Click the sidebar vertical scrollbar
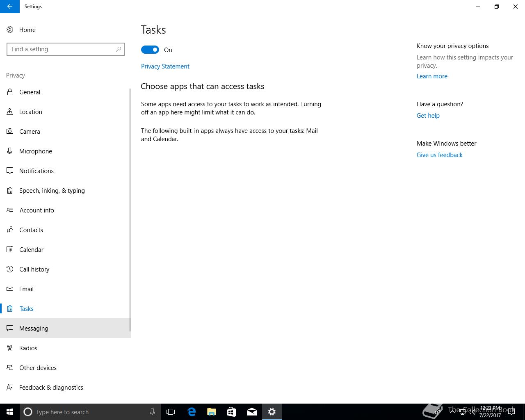The width and height of the screenshot is (525, 420). click(130, 210)
